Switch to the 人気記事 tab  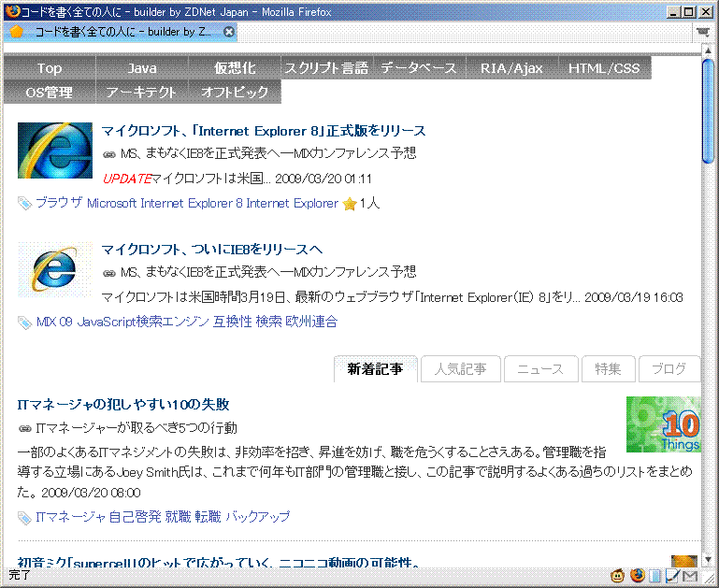460,369
